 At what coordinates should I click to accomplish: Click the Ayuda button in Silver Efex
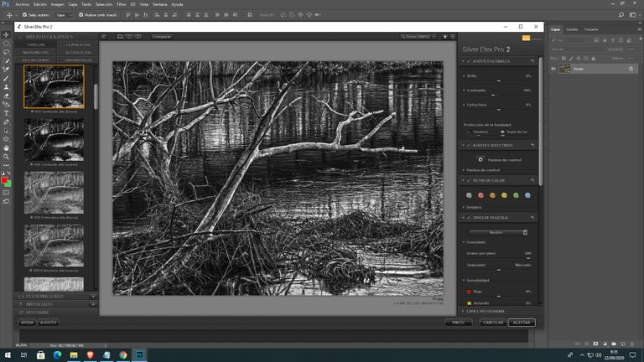click(x=27, y=323)
